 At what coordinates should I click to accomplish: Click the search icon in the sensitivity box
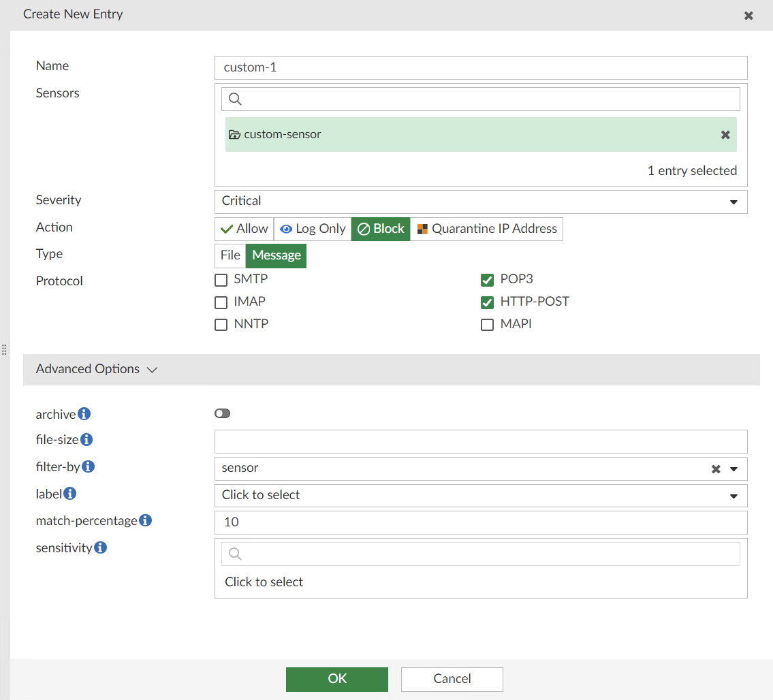[x=234, y=554]
